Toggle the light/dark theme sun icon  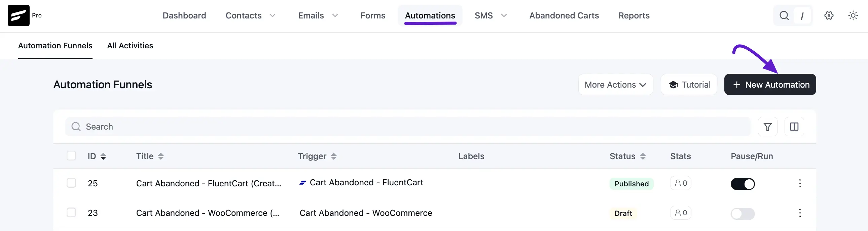[x=853, y=15]
